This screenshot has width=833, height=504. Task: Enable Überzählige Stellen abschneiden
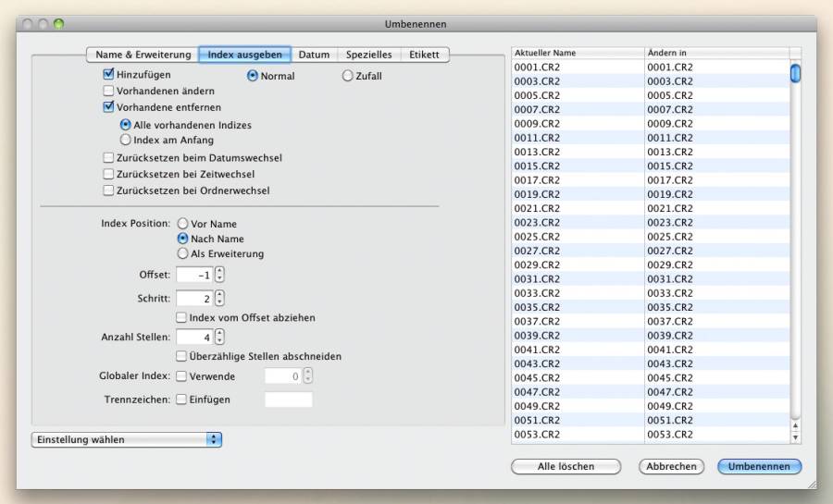coord(181,356)
